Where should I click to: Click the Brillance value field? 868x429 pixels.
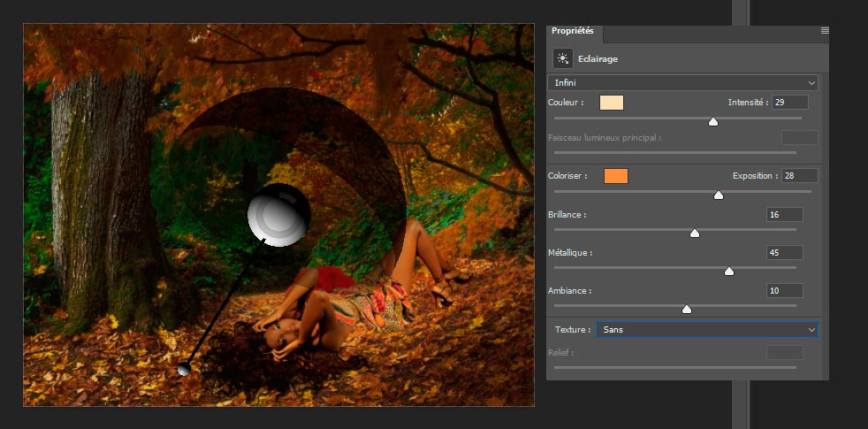pos(784,215)
